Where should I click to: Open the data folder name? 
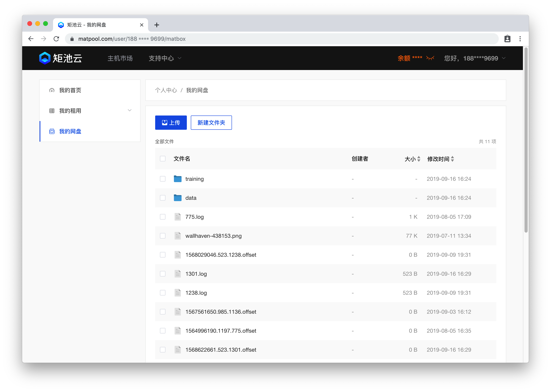pyautogui.click(x=191, y=198)
